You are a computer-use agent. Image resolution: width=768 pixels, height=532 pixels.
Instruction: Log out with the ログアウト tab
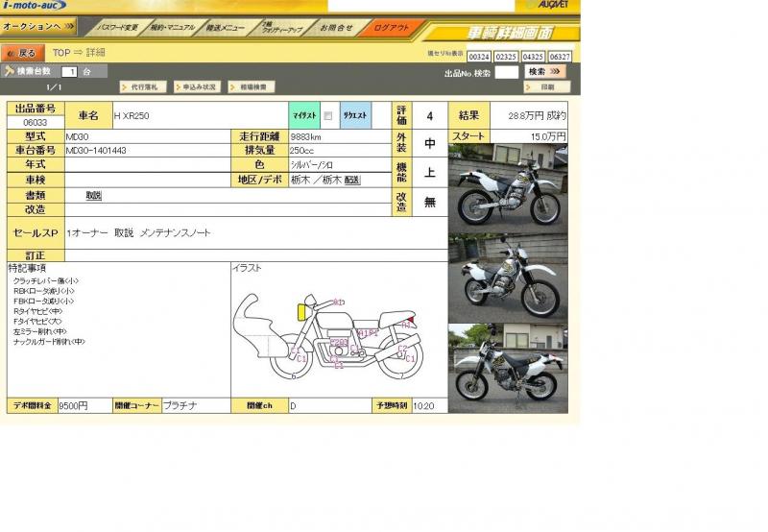pyautogui.click(x=391, y=28)
